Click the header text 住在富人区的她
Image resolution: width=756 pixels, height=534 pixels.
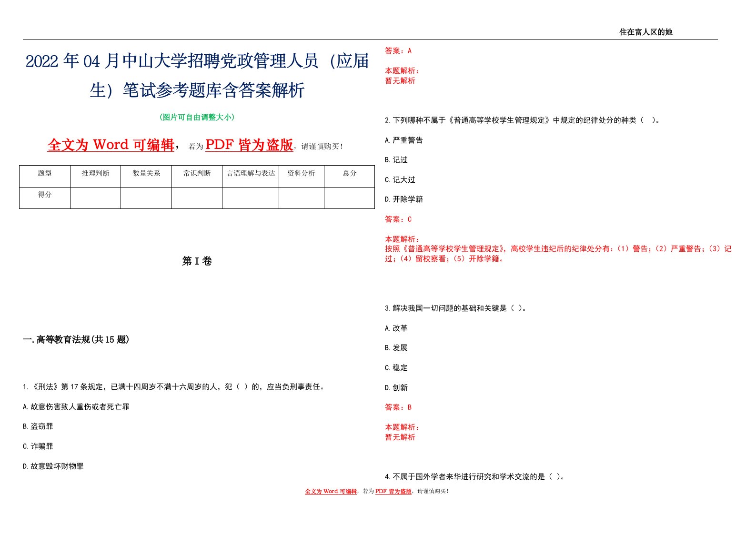tap(645, 32)
